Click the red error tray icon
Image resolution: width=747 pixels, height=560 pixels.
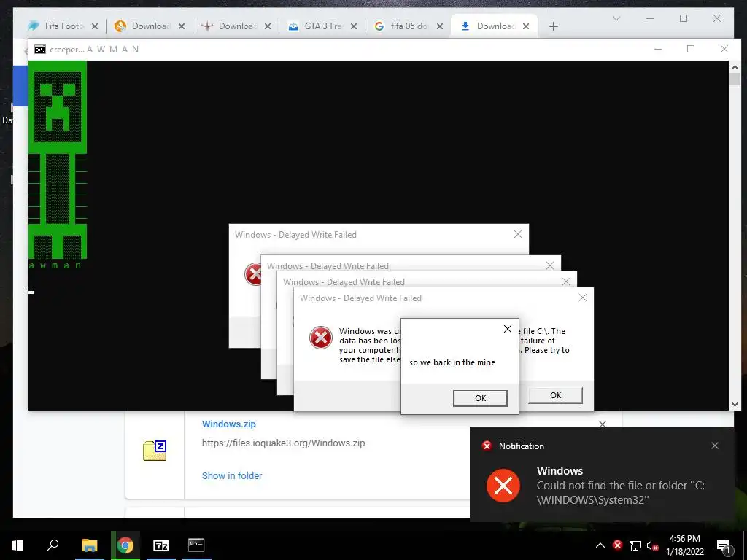617,545
